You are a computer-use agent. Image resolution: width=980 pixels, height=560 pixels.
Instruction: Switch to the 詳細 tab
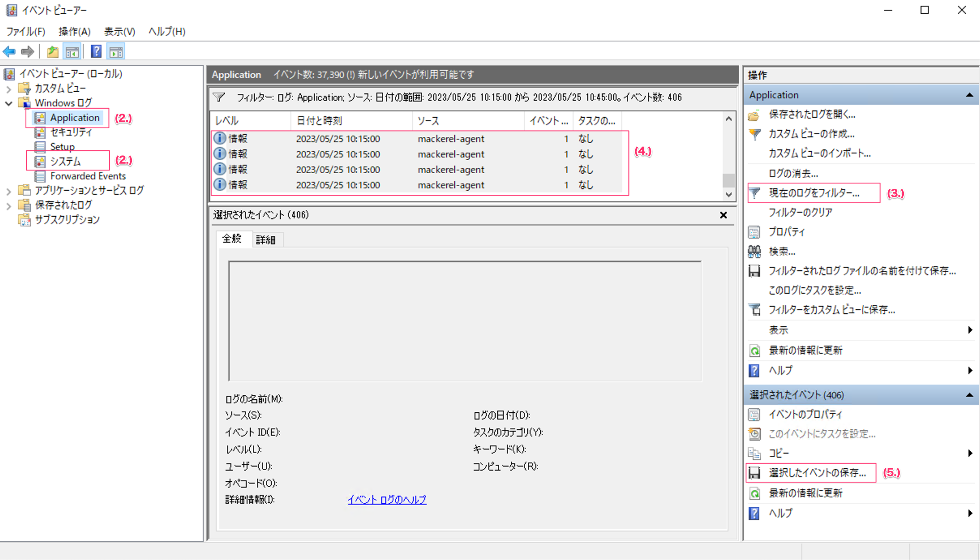(x=266, y=239)
